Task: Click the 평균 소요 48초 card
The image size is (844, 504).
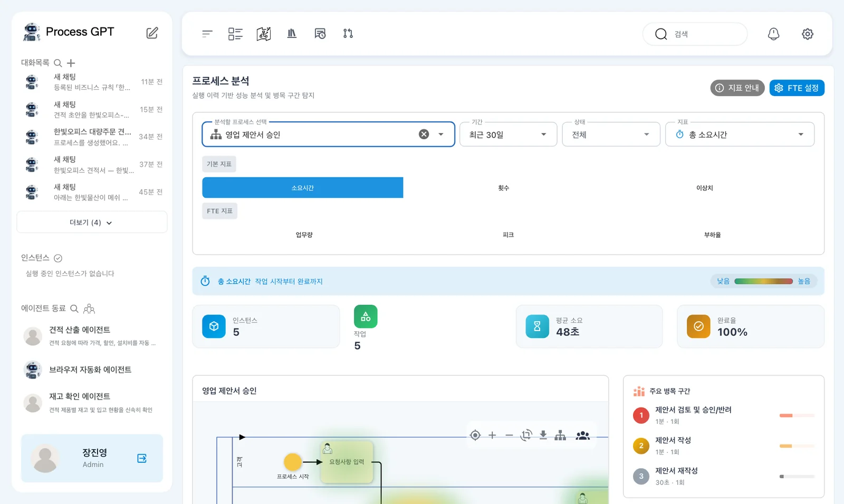Action: pyautogui.click(x=589, y=326)
